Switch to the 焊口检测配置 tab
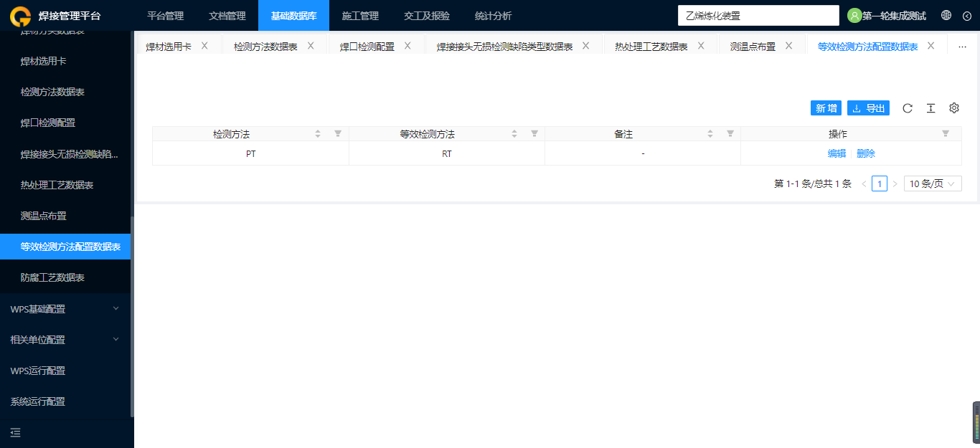Image resolution: width=980 pixels, height=448 pixels. coord(367,47)
